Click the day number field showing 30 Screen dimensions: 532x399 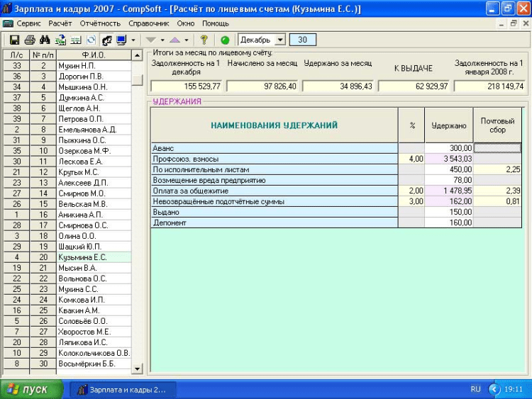point(303,40)
